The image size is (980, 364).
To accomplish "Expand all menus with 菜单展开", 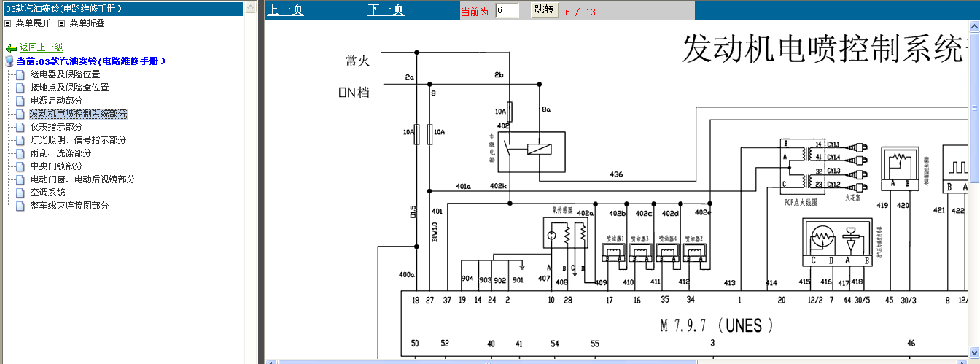I will pyautogui.click(x=33, y=23).
